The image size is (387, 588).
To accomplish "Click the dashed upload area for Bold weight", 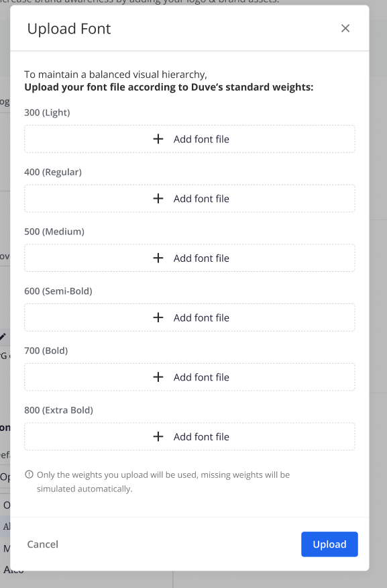I will click(190, 377).
